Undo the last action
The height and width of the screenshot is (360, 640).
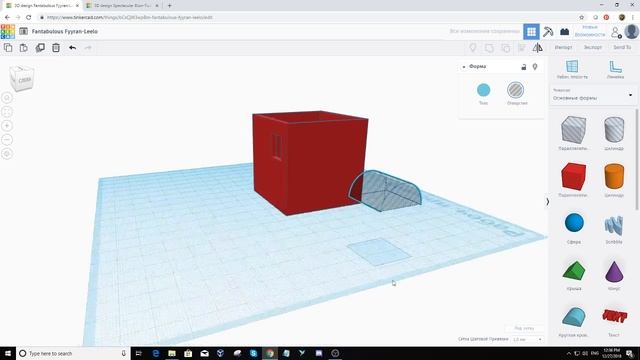click(x=72, y=48)
